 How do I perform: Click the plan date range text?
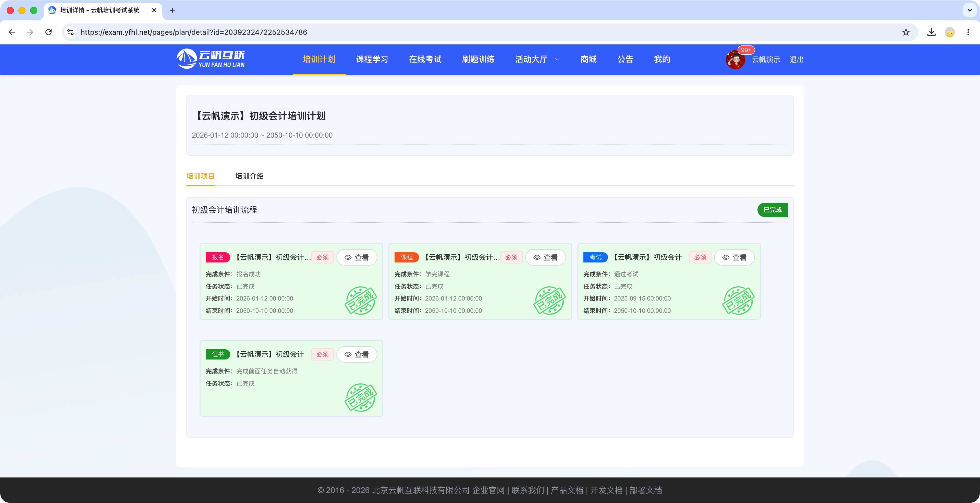(x=262, y=135)
